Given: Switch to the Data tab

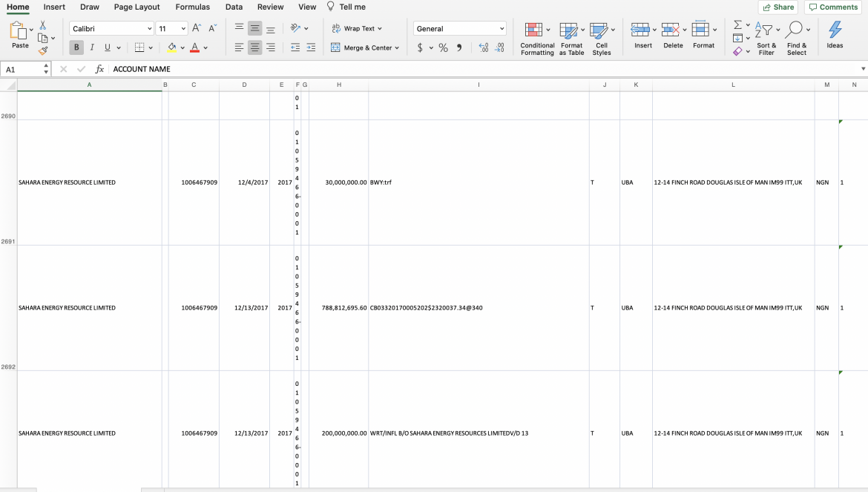Looking at the screenshot, I should (234, 7).
